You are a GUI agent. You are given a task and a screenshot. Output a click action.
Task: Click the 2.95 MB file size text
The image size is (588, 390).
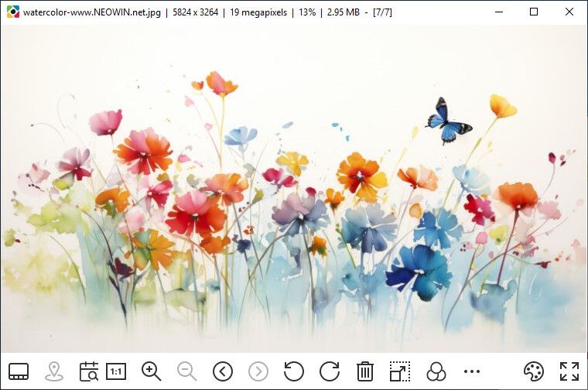pos(343,12)
